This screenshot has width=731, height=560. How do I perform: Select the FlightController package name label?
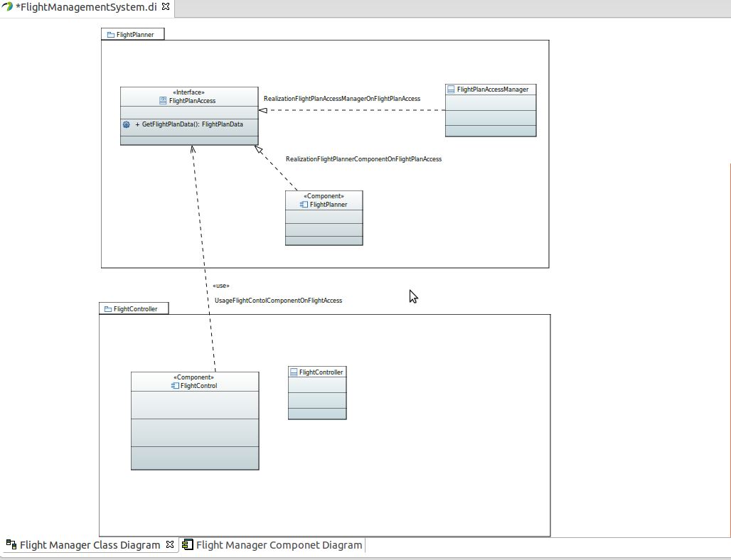coord(136,309)
